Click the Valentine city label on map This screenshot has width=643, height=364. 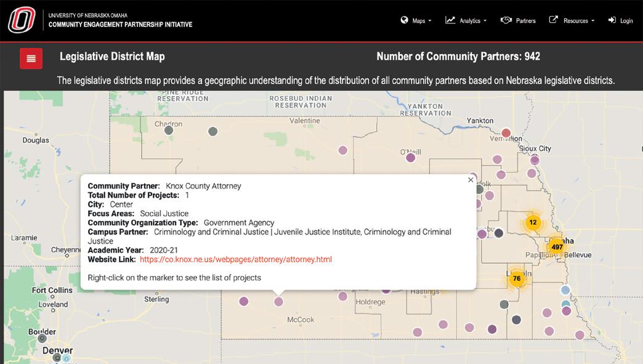(x=304, y=121)
